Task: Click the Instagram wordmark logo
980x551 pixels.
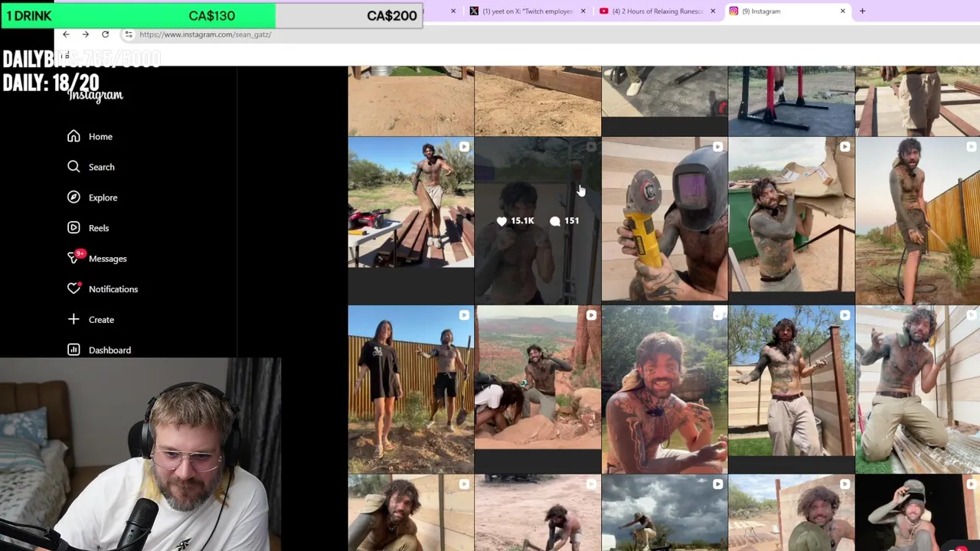Action: tap(96, 95)
